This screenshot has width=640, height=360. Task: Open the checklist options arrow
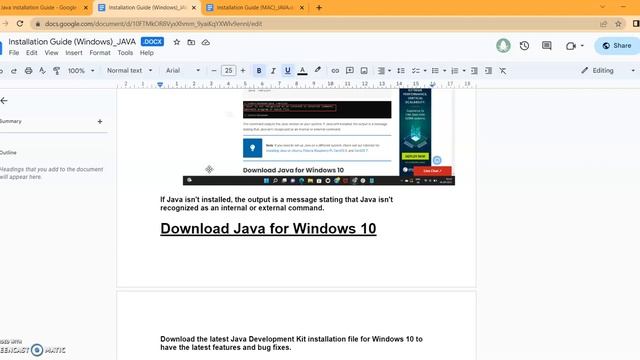(x=425, y=71)
